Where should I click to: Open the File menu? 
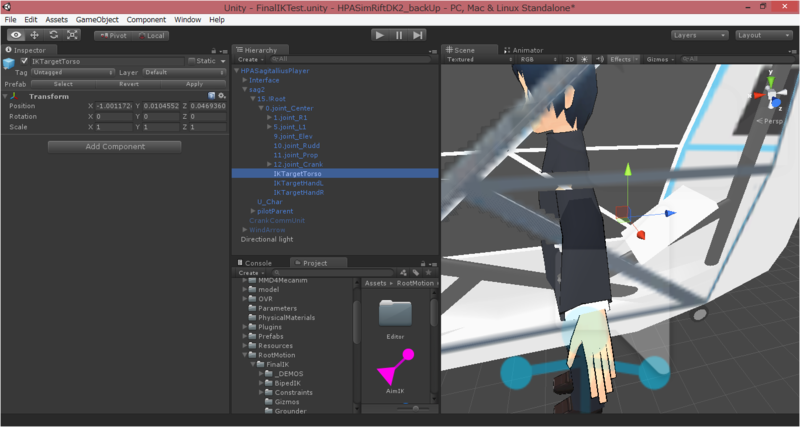pyautogui.click(x=10, y=19)
